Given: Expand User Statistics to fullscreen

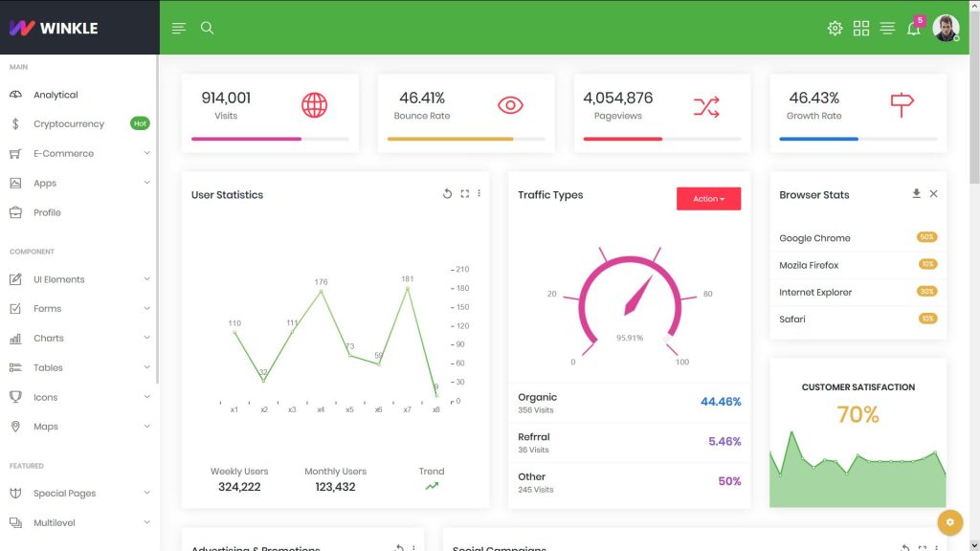Looking at the screenshot, I should pyautogui.click(x=462, y=193).
